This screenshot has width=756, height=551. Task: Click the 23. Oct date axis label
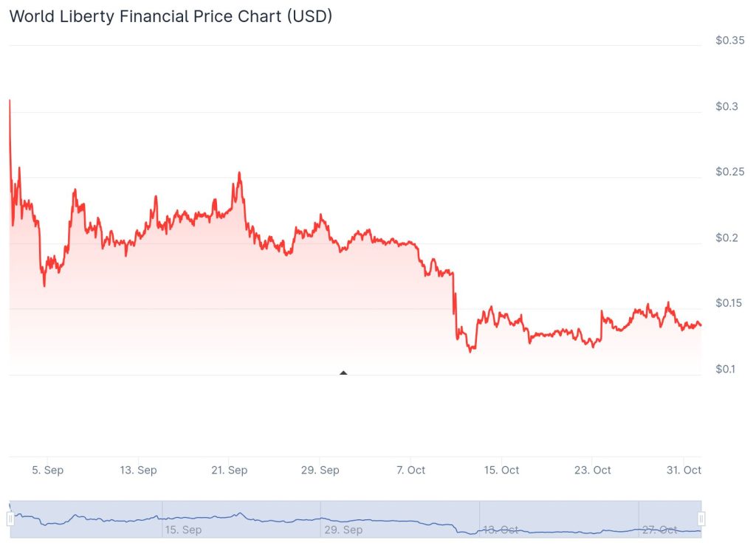(x=593, y=470)
